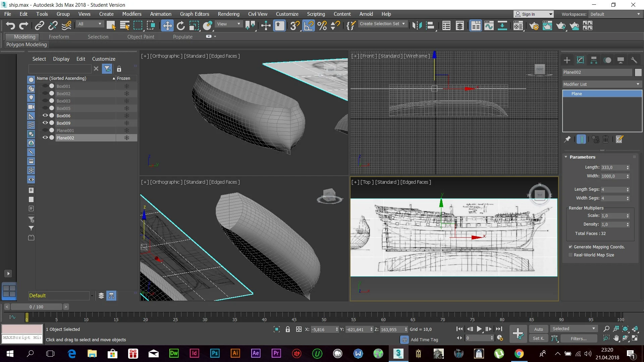
Task: Play the animation
Action: [479, 329]
